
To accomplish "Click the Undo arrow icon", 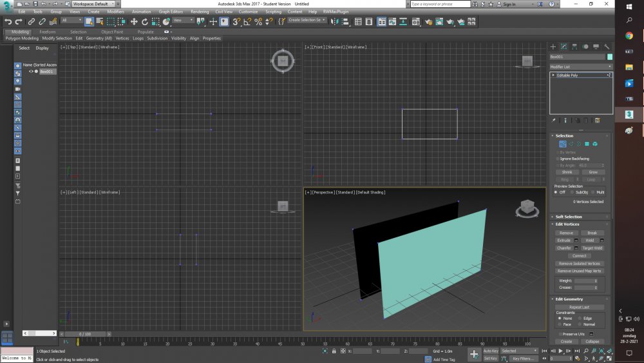I will click(8, 21).
